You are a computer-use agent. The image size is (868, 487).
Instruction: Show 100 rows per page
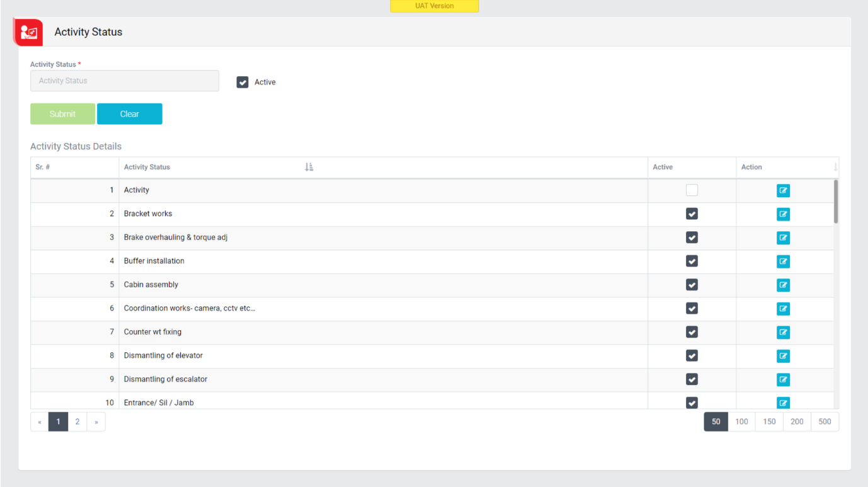(x=741, y=421)
